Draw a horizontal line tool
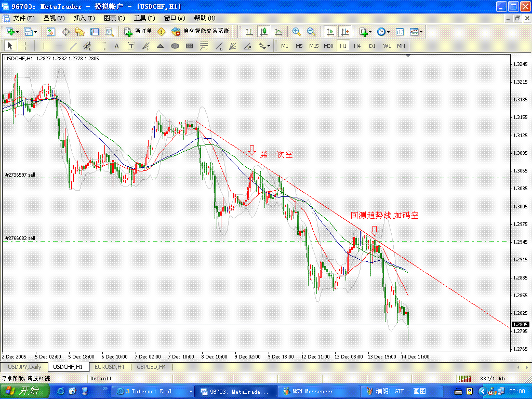 click(59, 46)
